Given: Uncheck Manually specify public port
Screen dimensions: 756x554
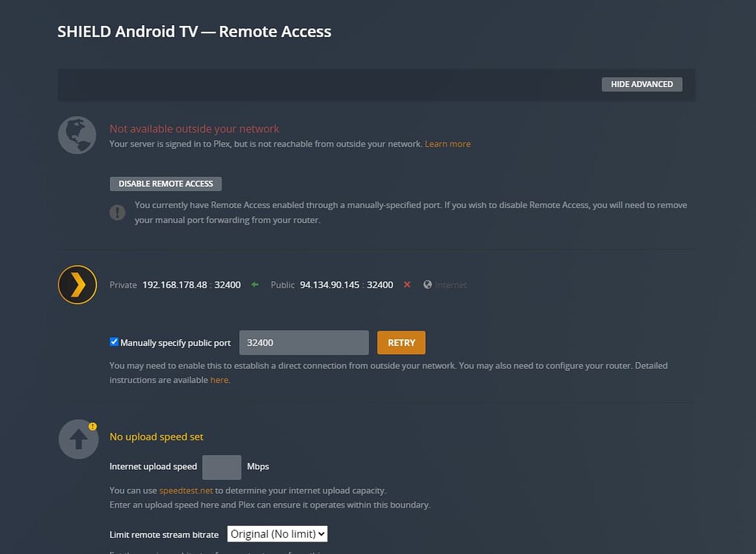Looking at the screenshot, I should [114, 341].
